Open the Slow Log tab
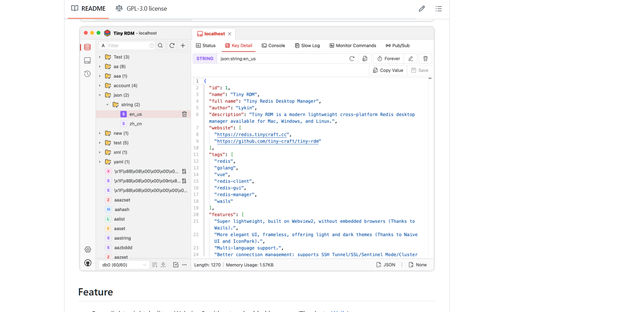 [307, 46]
